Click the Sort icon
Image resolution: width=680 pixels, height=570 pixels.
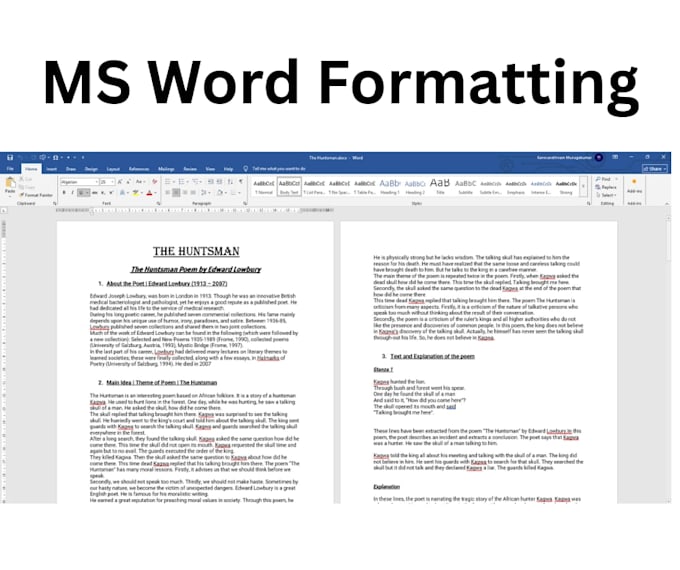pyautogui.click(x=231, y=183)
